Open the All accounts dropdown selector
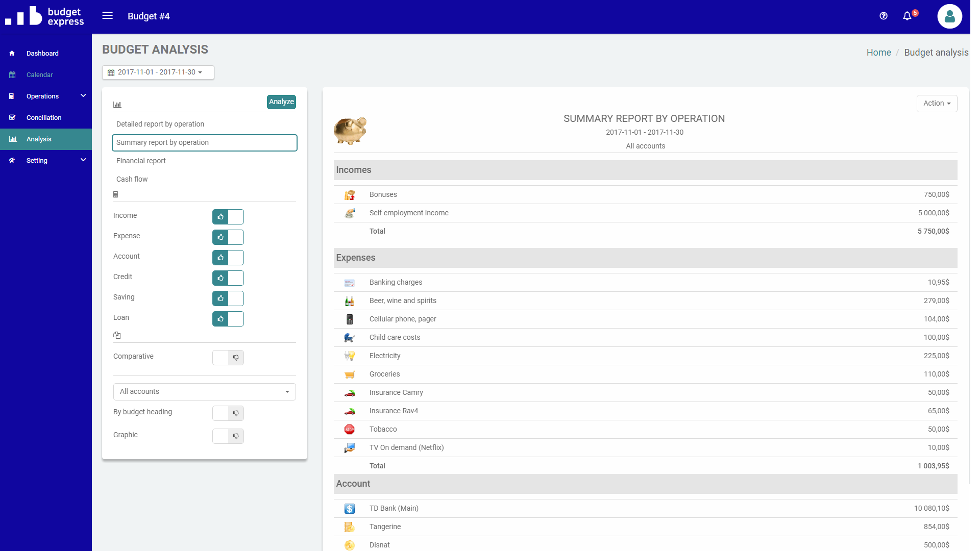The width and height of the screenshot is (980, 551). [204, 391]
